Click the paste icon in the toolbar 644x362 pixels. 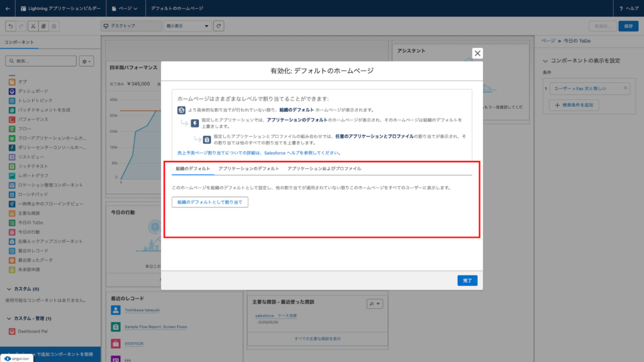point(54,26)
